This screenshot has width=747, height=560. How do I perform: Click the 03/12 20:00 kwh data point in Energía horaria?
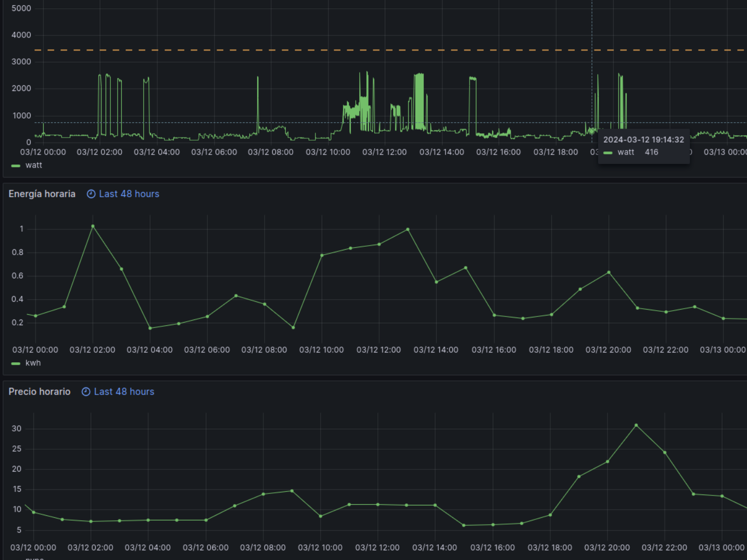pyautogui.click(x=609, y=273)
